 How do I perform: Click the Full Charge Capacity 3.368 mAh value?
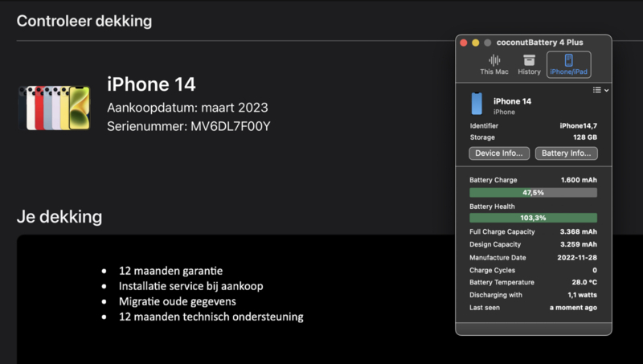[x=578, y=232]
